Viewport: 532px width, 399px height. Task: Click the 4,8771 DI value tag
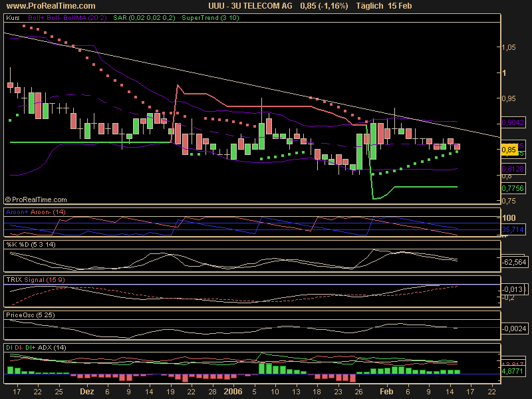pyautogui.click(x=513, y=371)
